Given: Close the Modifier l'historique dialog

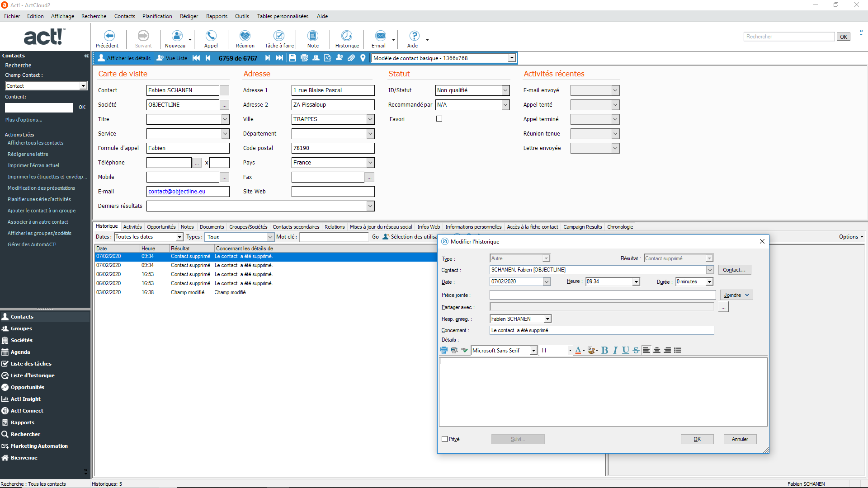Looking at the screenshot, I should [x=762, y=241].
